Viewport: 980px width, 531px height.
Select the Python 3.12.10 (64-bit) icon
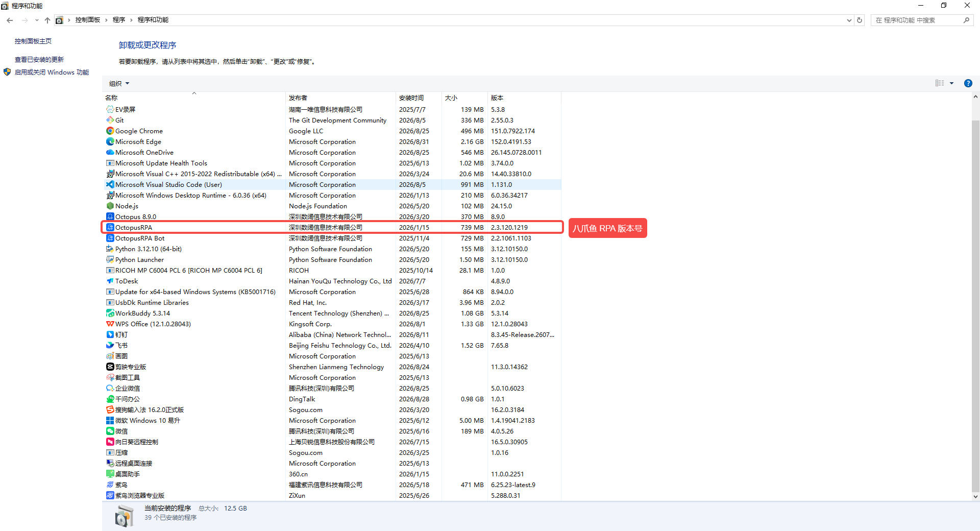coord(110,249)
